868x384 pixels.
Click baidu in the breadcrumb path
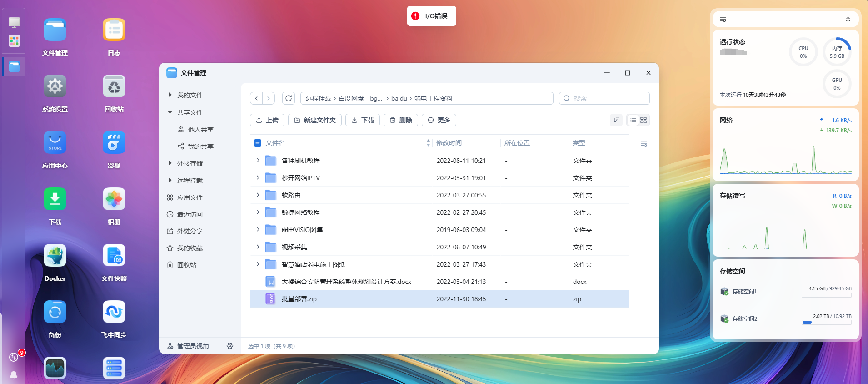(399, 98)
